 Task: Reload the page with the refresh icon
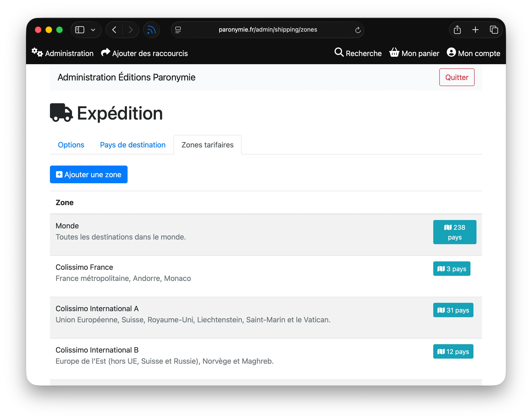(x=358, y=30)
